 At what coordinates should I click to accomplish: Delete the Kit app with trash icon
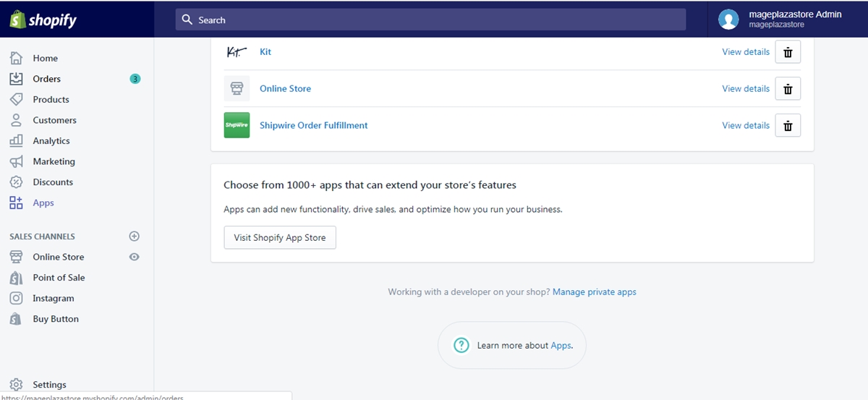(x=788, y=52)
